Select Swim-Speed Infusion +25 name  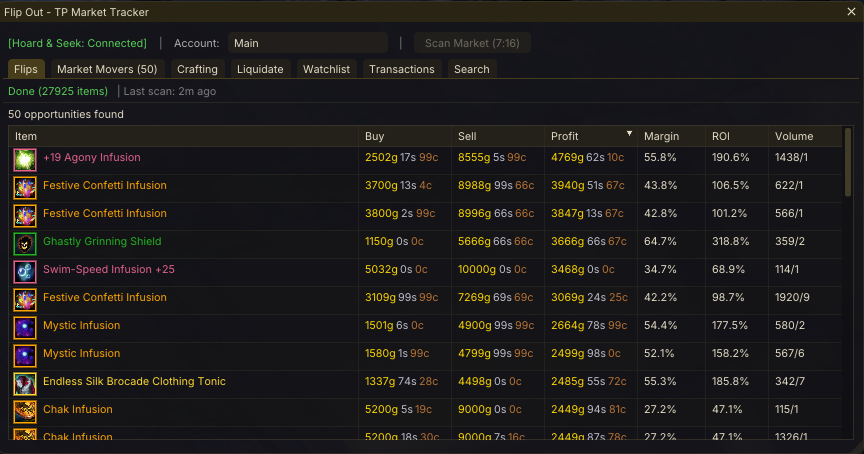click(x=109, y=269)
